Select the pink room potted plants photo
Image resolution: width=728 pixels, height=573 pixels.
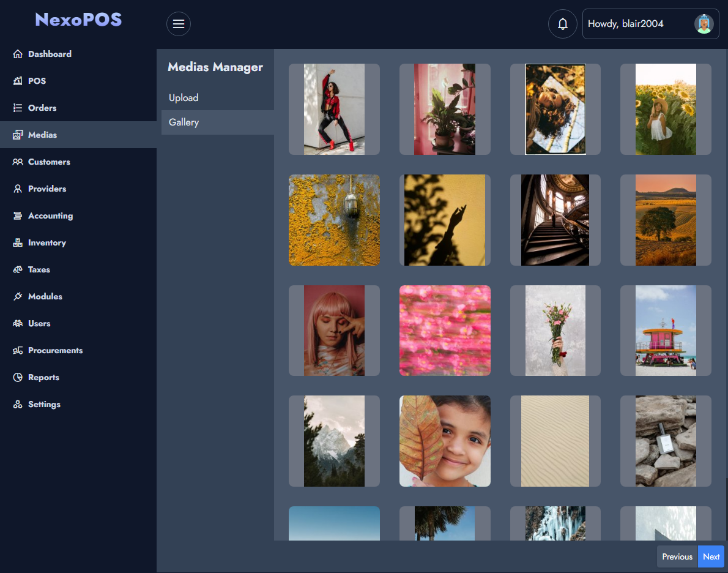pyautogui.click(x=445, y=109)
